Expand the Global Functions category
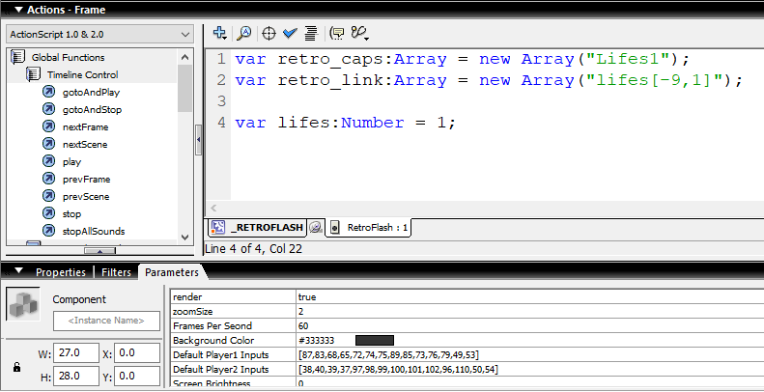The width and height of the screenshot is (764, 392). tap(68, 57)
